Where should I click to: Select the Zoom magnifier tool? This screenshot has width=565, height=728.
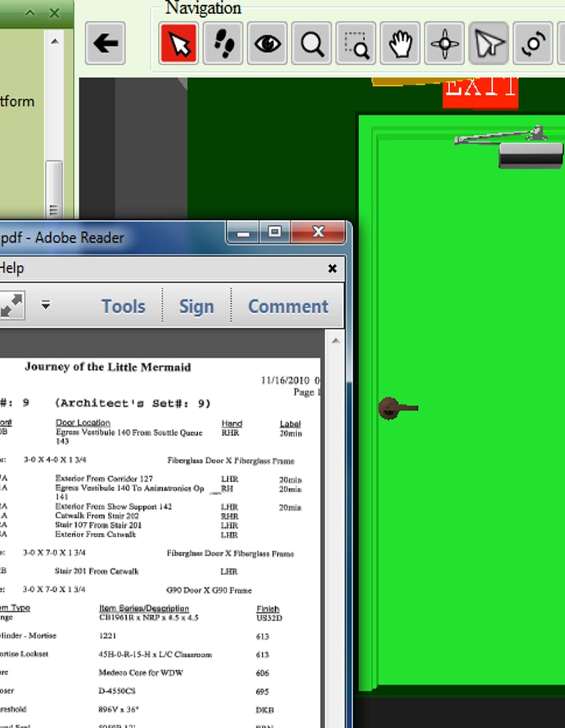[311, 43]
